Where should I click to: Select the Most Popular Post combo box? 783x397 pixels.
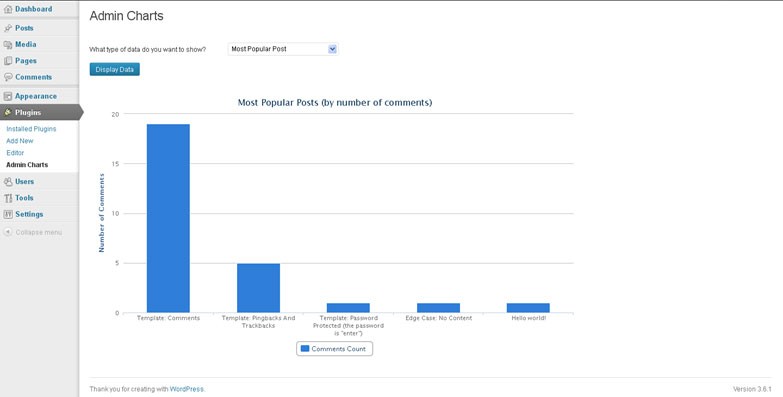[x=283, y=49]
